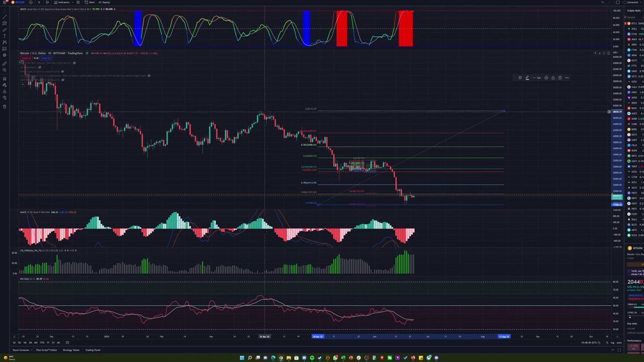Select the ruler measure tool
This screenshot has height=362, width=644.
coord(5,63)
